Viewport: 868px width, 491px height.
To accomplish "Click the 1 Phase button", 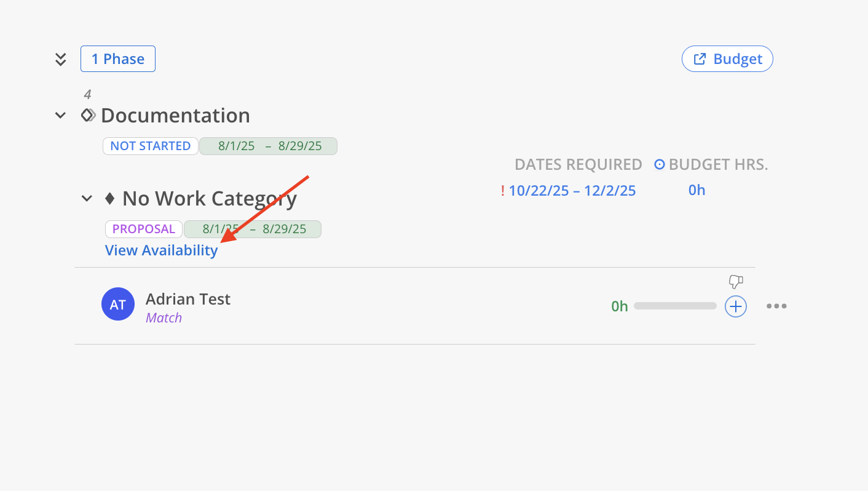I will tap(118, 59).
